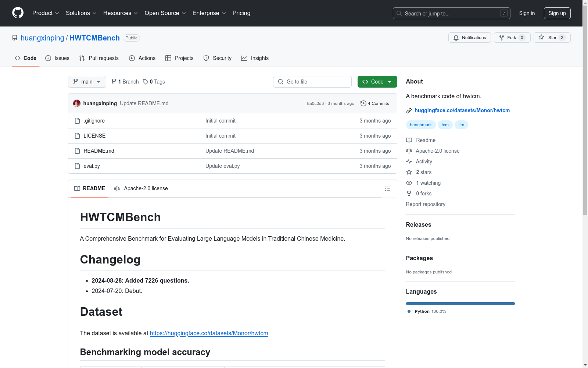Select the Code repository tab
This screenshot has width=588, height=368.
click(x=26, y=58)
